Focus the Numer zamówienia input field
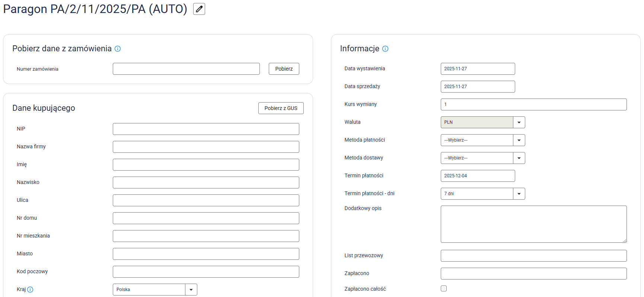Viewport: 644px width, 297px height. coord(186,69)
